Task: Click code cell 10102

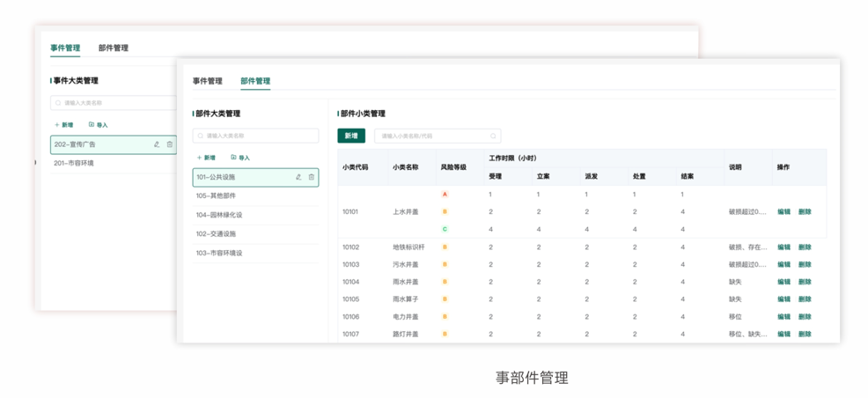Action: (x=350, y=247)
